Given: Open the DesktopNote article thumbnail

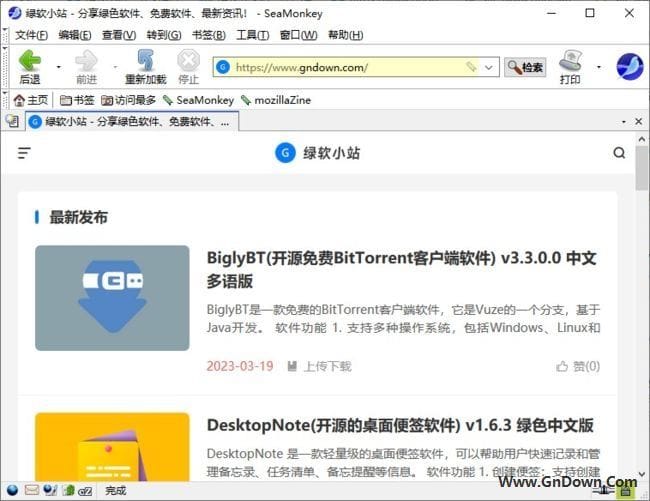Looking at the screenshot, I should (x=112, y=447).
